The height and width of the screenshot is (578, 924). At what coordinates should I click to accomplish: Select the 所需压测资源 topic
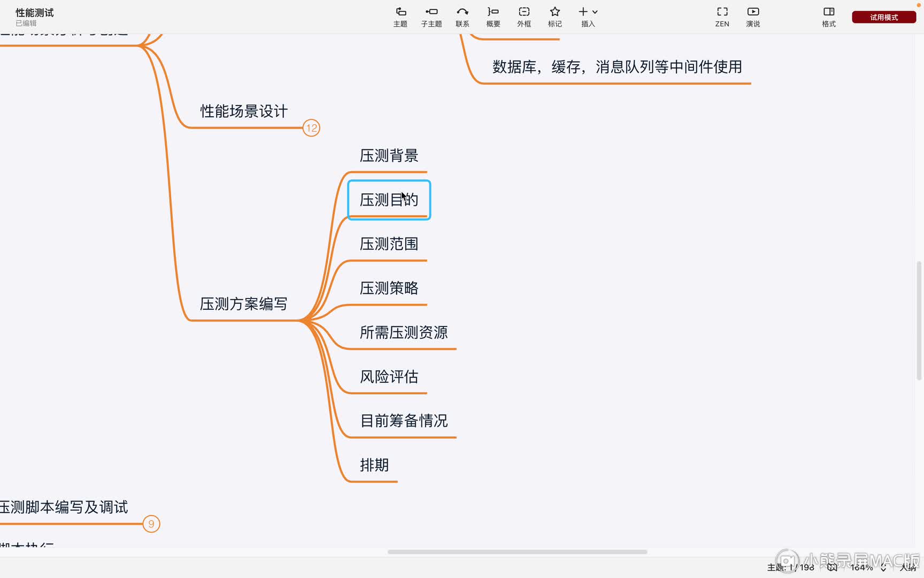coord(404,332)
